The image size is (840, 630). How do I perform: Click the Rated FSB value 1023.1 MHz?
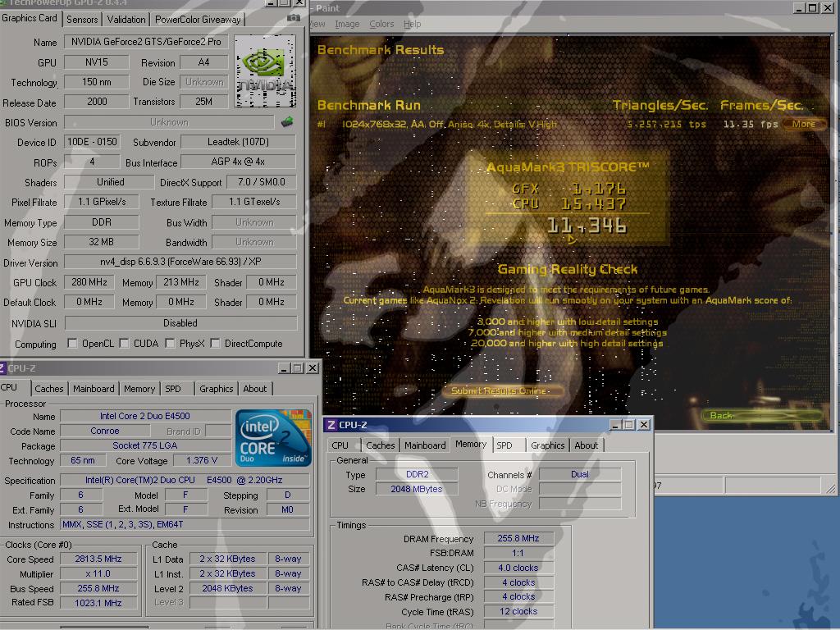point(98,603)
